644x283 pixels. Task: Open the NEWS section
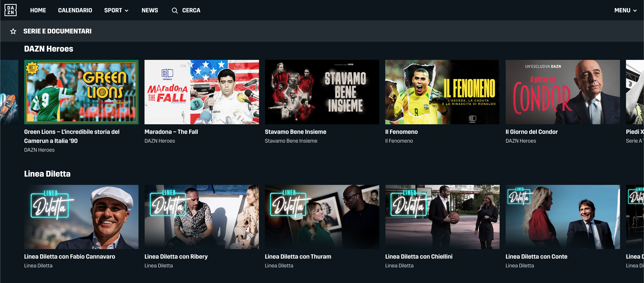pyautogui.click(x=150, y=10)
